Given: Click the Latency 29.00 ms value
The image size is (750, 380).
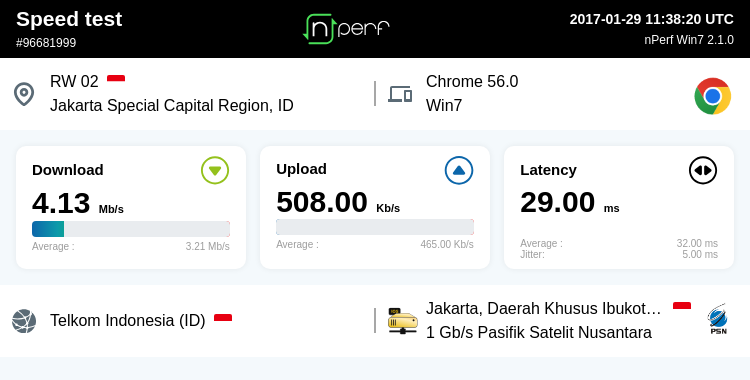Looking at the screenshot, I should pyautogui.click(x=570, y=202).
